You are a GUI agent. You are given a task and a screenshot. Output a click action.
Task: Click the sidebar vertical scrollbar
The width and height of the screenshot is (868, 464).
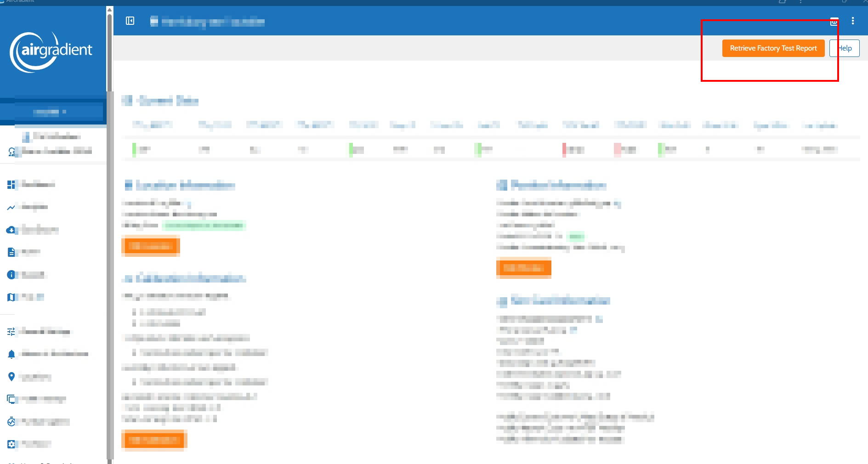coord(109,230)
